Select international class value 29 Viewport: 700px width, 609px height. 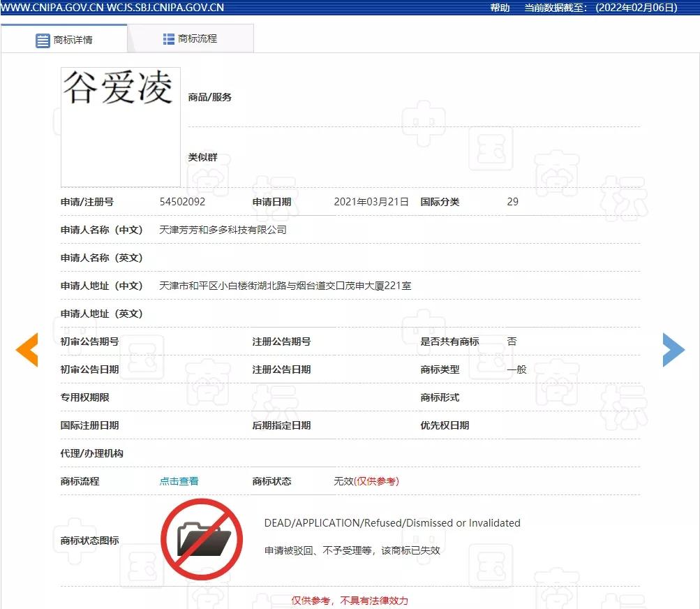coord(512,202)
